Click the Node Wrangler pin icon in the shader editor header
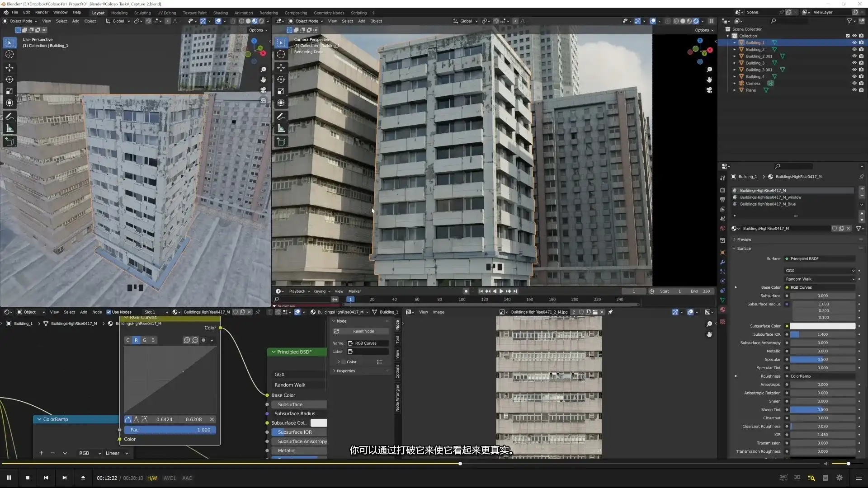 click(257, 312)
